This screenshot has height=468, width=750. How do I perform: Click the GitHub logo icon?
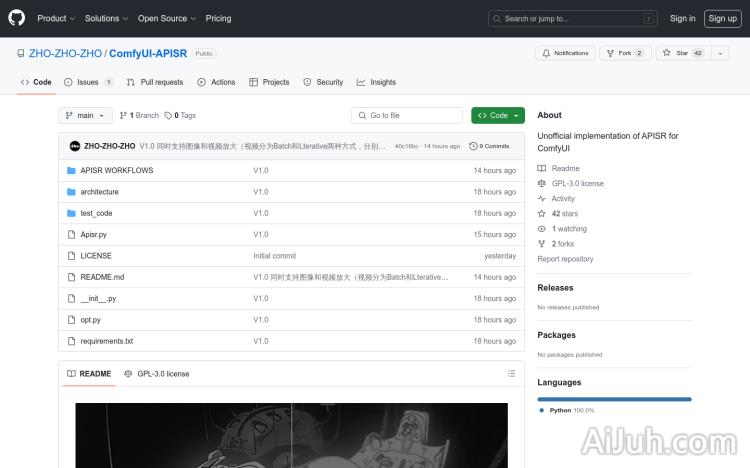tap(17, 18)
